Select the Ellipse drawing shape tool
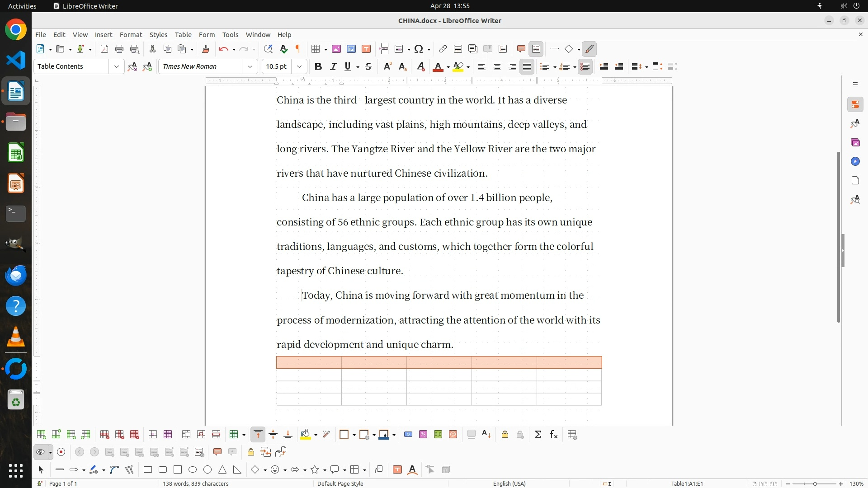 tap(193, 469)
